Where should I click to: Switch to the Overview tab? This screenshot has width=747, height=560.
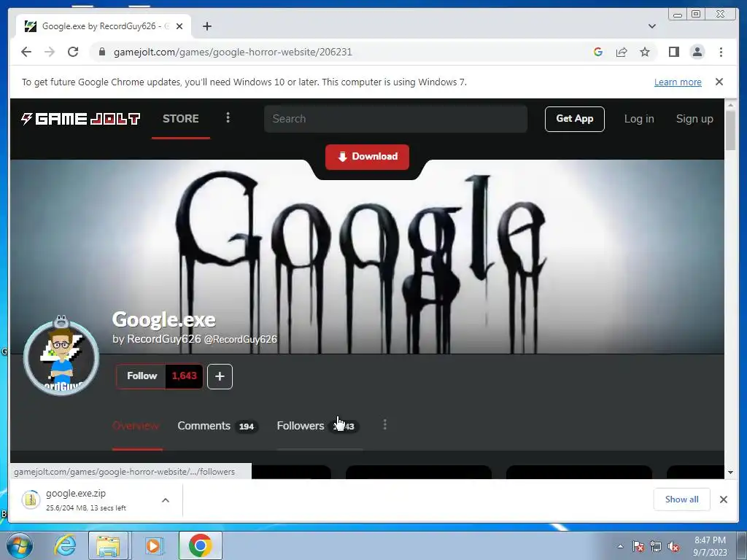click(x=136, y=426)
